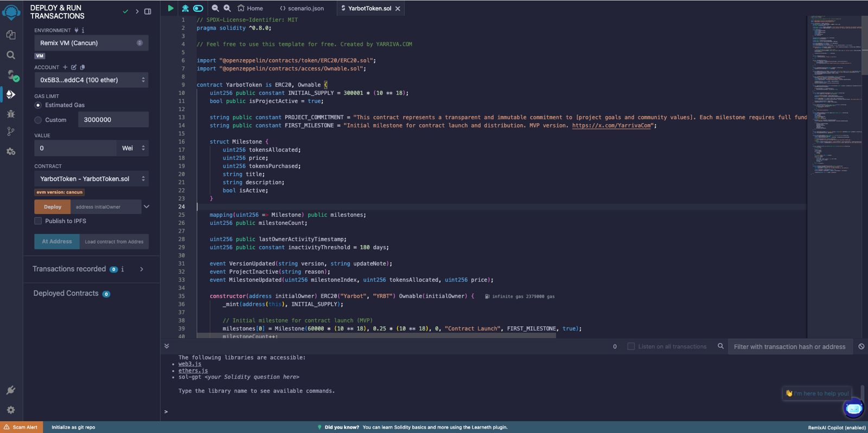Screen dimensions: 868x433
Task: Click the At Address button
Action: (x=57, y=241)
